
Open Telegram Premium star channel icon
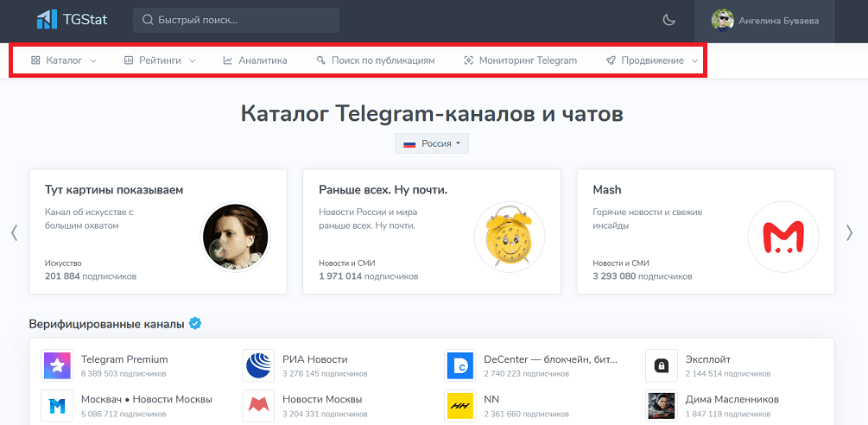click(x=57, y=365)
